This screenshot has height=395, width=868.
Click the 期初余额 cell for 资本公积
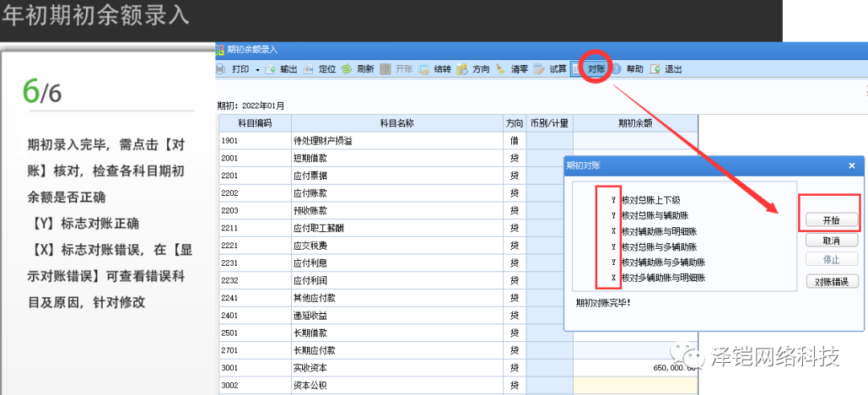tap(635, 386)
